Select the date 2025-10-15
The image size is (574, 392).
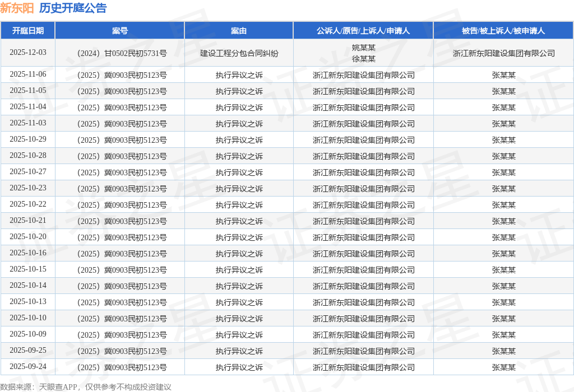[x=28, y=269]
